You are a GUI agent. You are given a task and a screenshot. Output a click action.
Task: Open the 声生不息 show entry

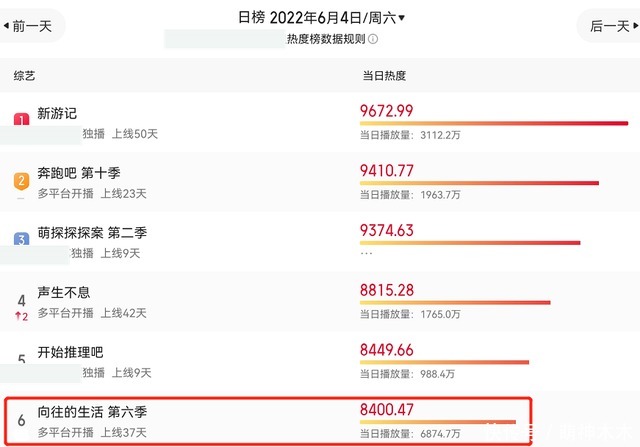[x=64, y=291]
